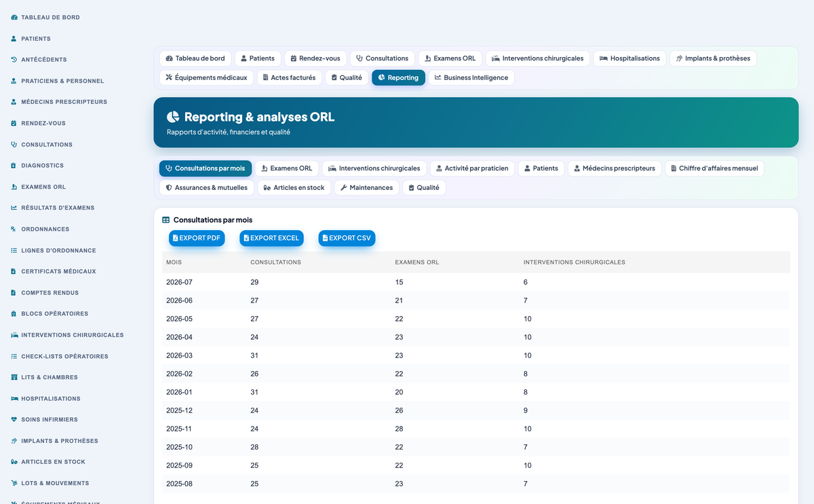Click the Rendez-vous calendar icon in sidebar
The width and height of the screenshot is (814, 504).
click(x=14, y=123)
